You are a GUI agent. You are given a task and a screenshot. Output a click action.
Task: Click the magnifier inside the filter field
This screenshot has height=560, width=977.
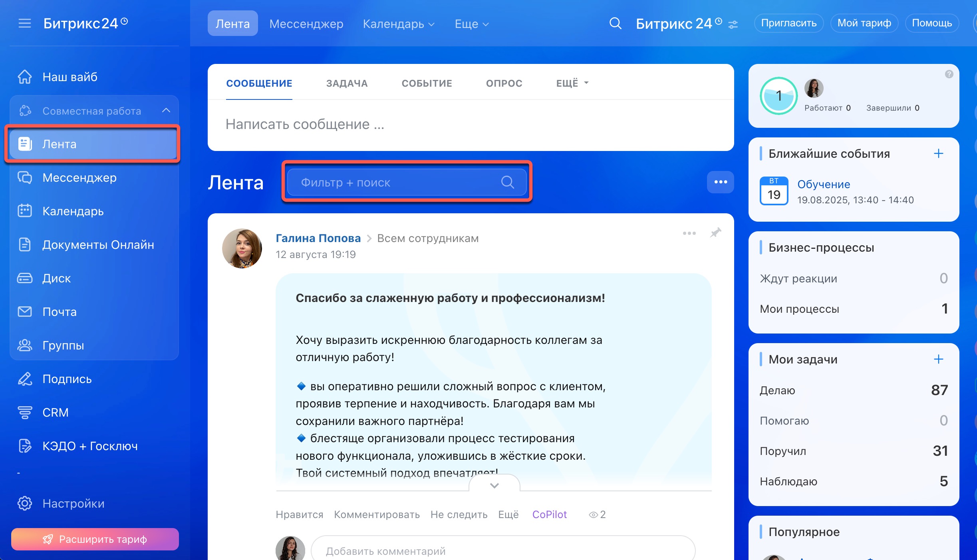pyautogui.click(x=507, y=182)
